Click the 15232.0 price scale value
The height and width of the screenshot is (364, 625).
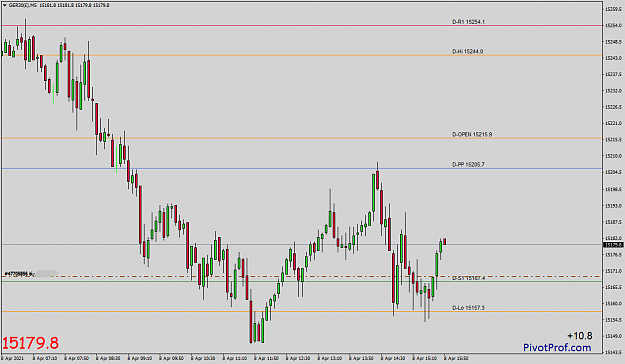click(613, 91)
